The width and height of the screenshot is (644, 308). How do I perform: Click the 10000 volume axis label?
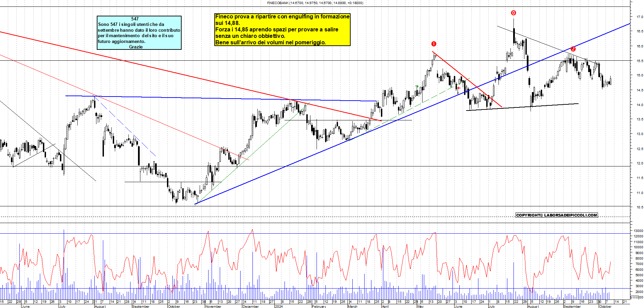[x=638, y=247]
